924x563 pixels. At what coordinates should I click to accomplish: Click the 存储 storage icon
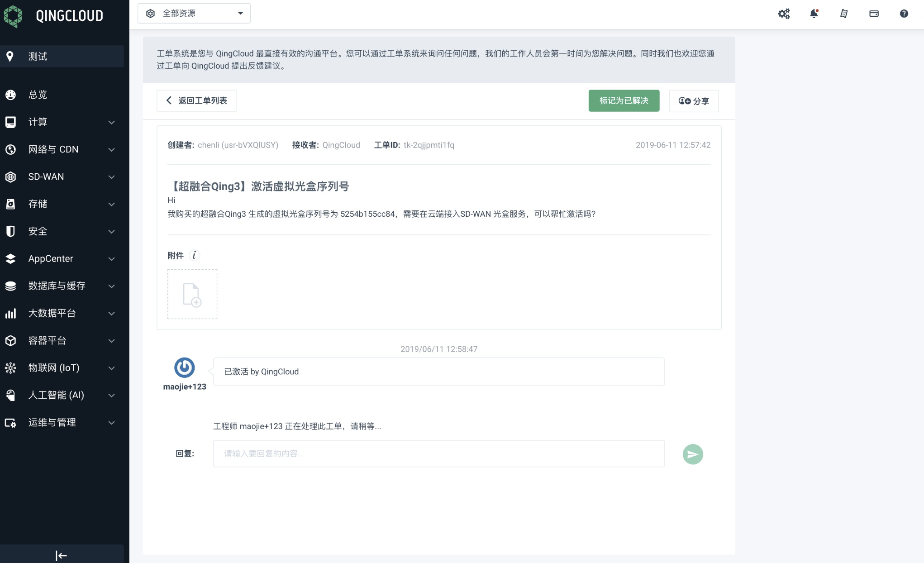(x=10, y=204)
